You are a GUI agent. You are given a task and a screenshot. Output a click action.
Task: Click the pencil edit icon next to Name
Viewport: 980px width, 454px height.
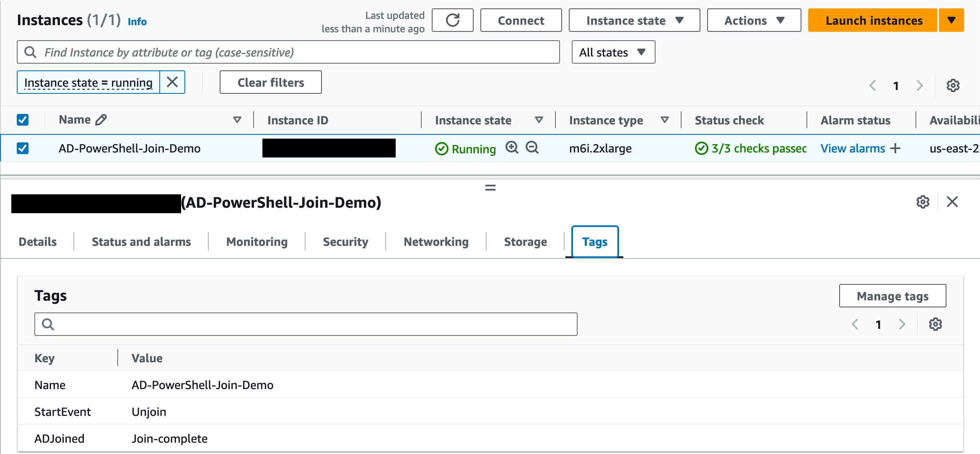(101, 120)
